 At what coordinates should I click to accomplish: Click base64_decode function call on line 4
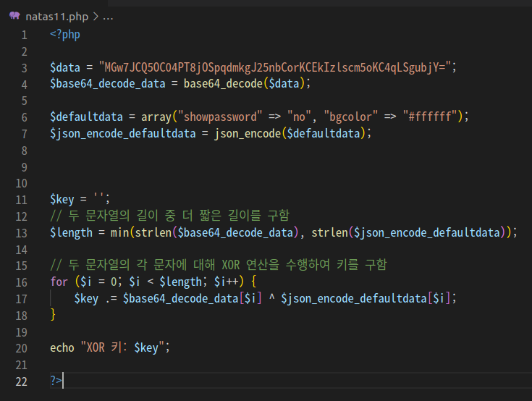coord(223,83)
